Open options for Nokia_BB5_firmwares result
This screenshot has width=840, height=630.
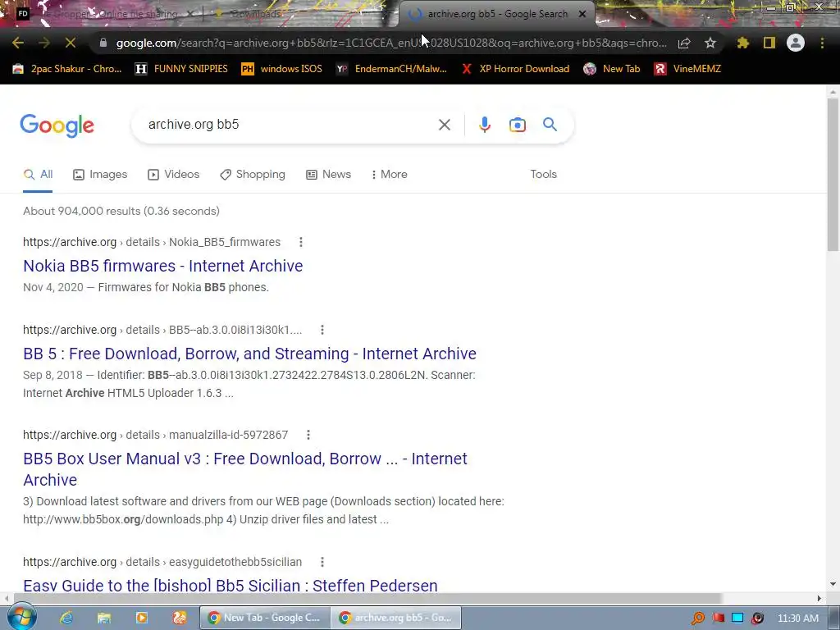pyautogui.click(x=301, y=242)
